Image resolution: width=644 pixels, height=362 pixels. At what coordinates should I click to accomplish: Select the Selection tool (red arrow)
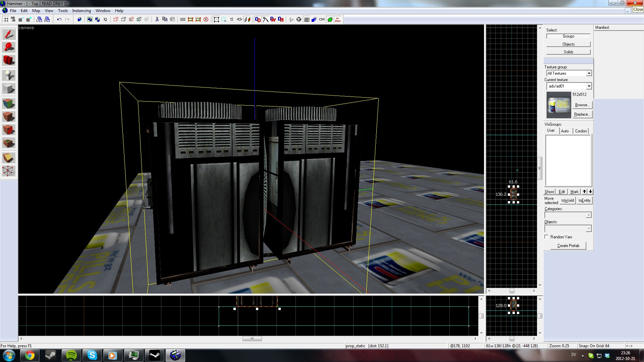pos(9,35)
